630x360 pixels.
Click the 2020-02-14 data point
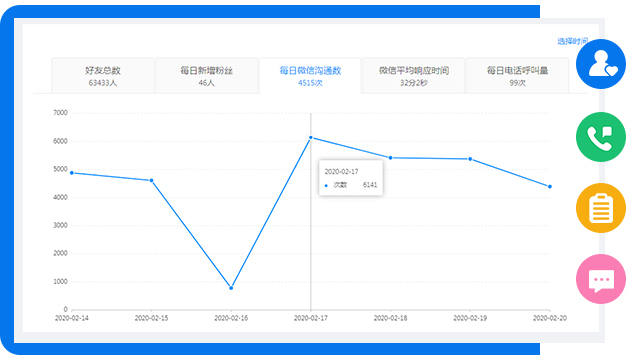tap(72, 173)
